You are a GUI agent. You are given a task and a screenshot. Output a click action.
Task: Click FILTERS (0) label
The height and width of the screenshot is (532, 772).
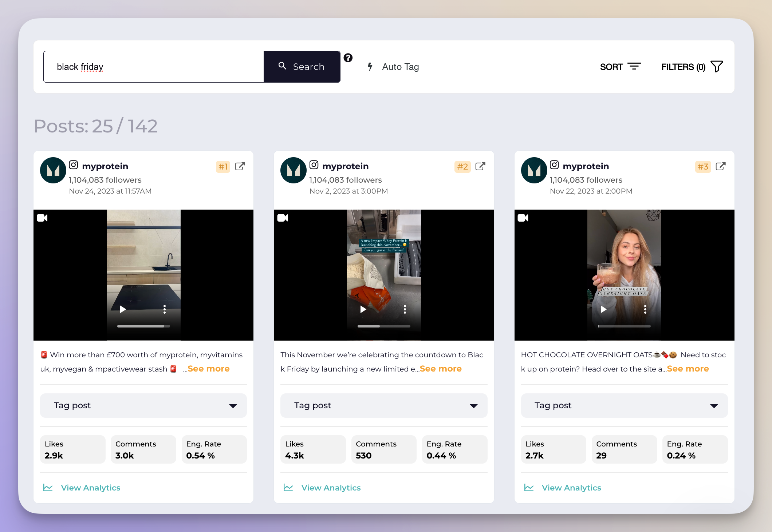(x=683, y=67)
